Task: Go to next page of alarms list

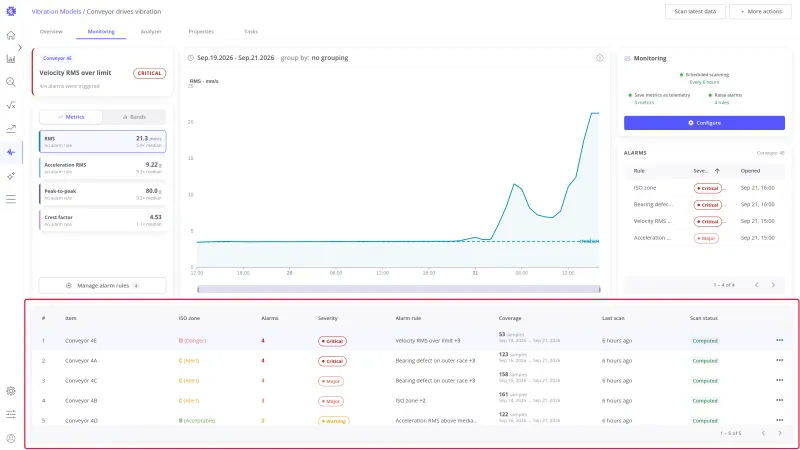Action: pos(773,285)
